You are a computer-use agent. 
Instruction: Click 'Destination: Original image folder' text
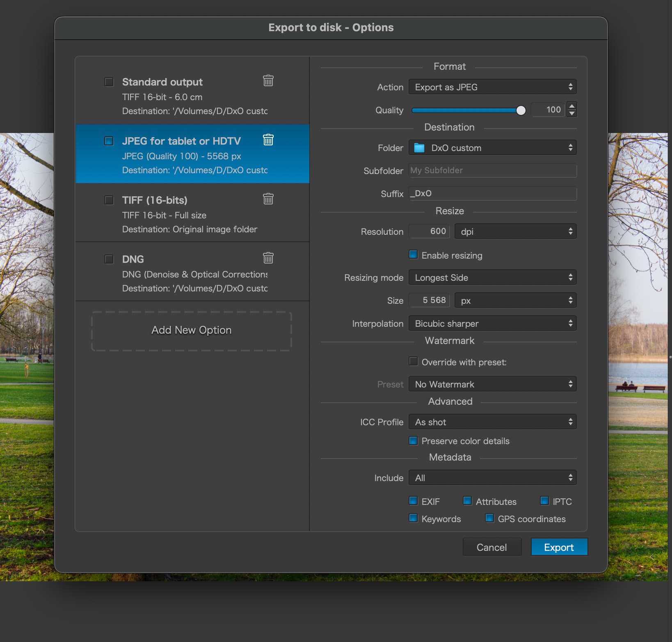pos(190,229)
